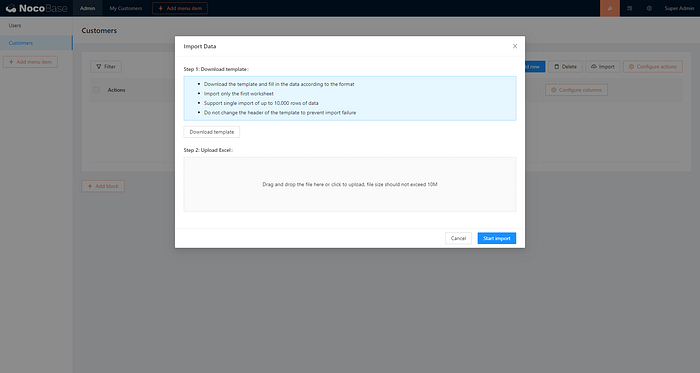Click the Actions column header
This screenshot has height=373, width=700.
[117, 90]
